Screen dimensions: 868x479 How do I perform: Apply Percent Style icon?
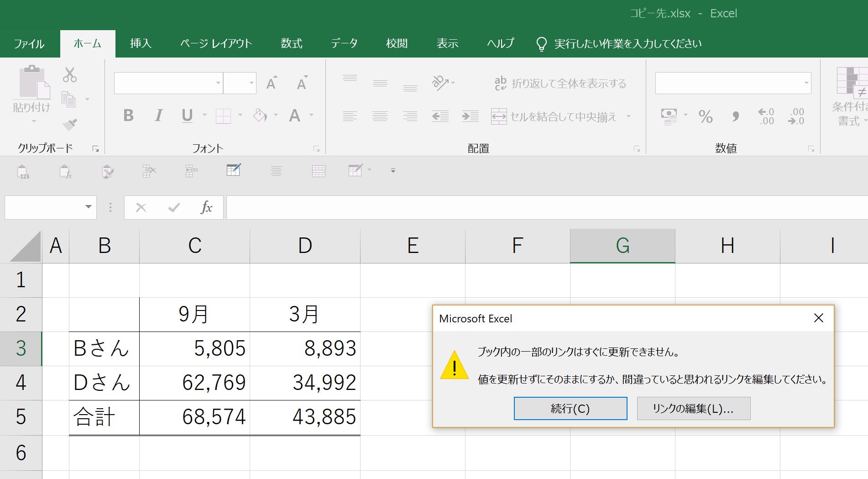click(x=706, y=116)
